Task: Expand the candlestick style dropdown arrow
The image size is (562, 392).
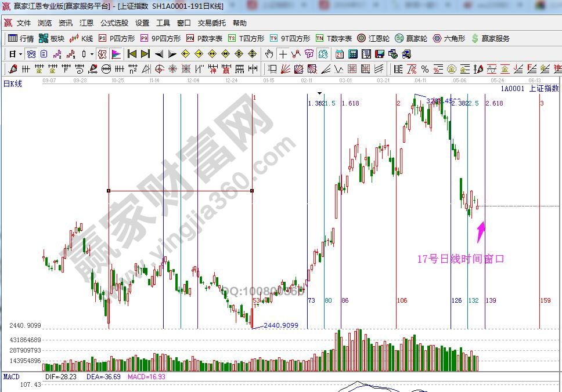Action: click(x=92, y=54)
